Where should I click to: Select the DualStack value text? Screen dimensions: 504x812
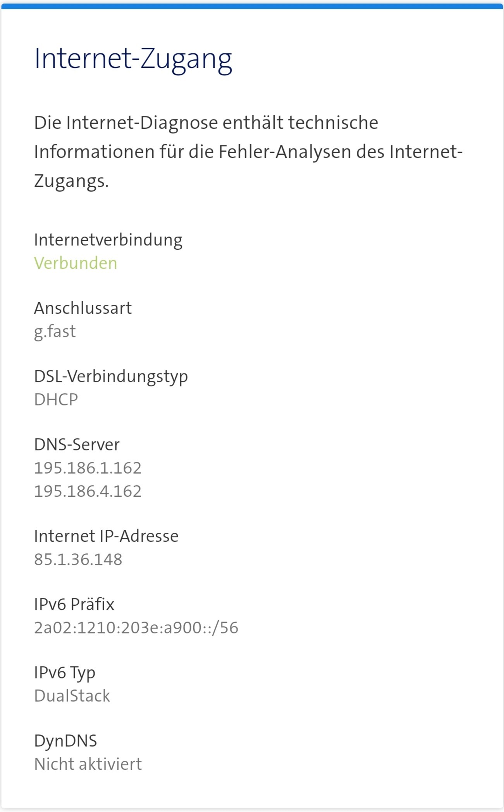click(x=72, y=696)
